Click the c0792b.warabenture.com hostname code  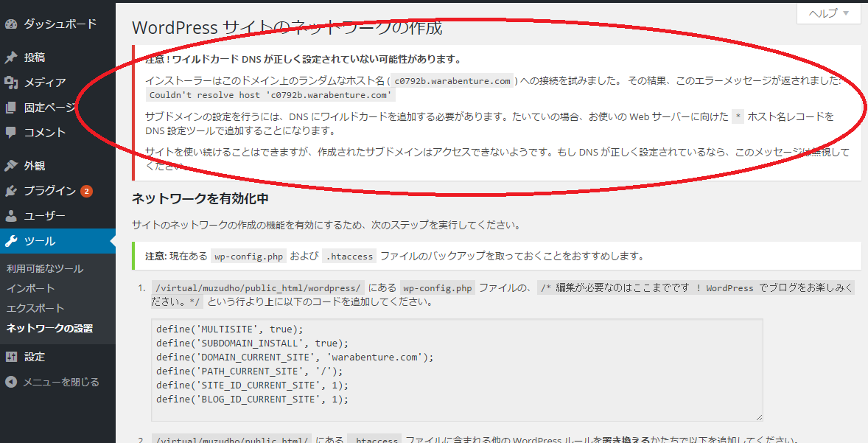pyautogui.click(x=452, y=81)
